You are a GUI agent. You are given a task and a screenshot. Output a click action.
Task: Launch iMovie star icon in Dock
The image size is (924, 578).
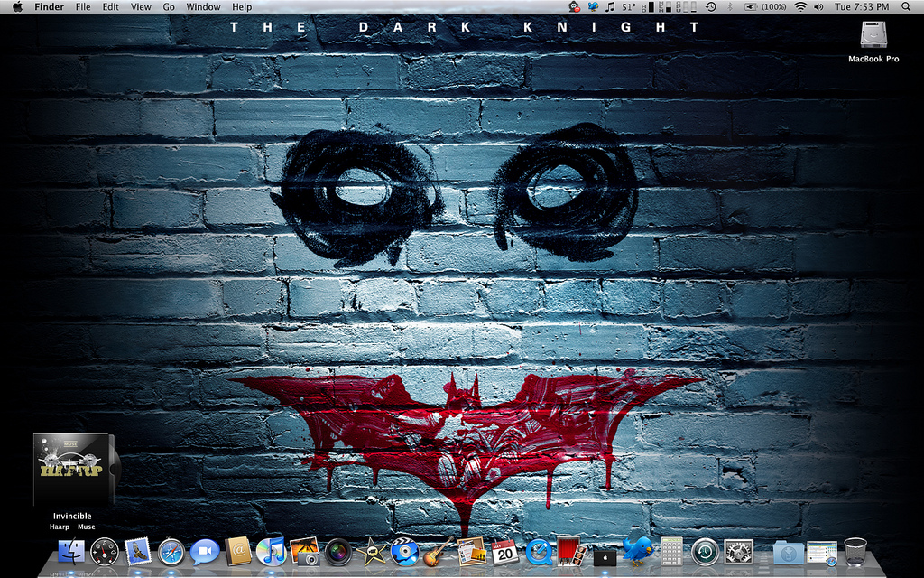click(372, 552)
